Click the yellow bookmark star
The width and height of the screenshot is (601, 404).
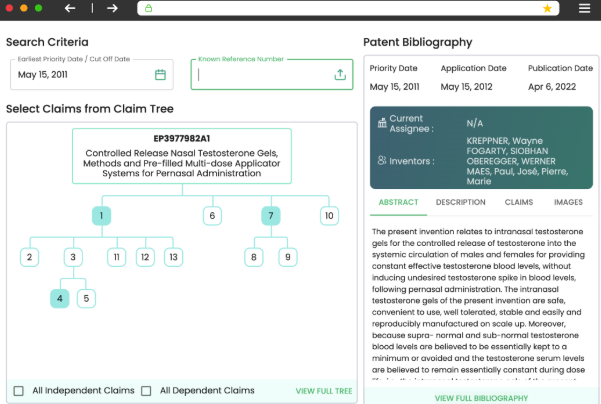pyautogui.click(x=547, y=8)
